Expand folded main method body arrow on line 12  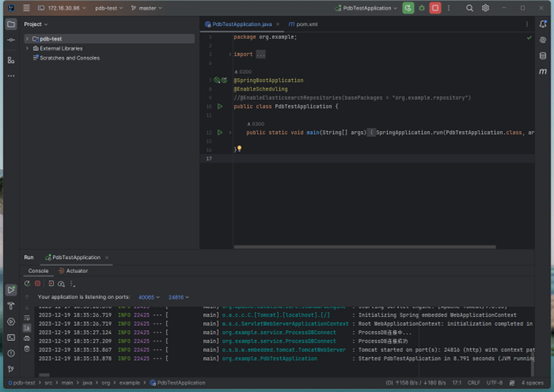230,133
